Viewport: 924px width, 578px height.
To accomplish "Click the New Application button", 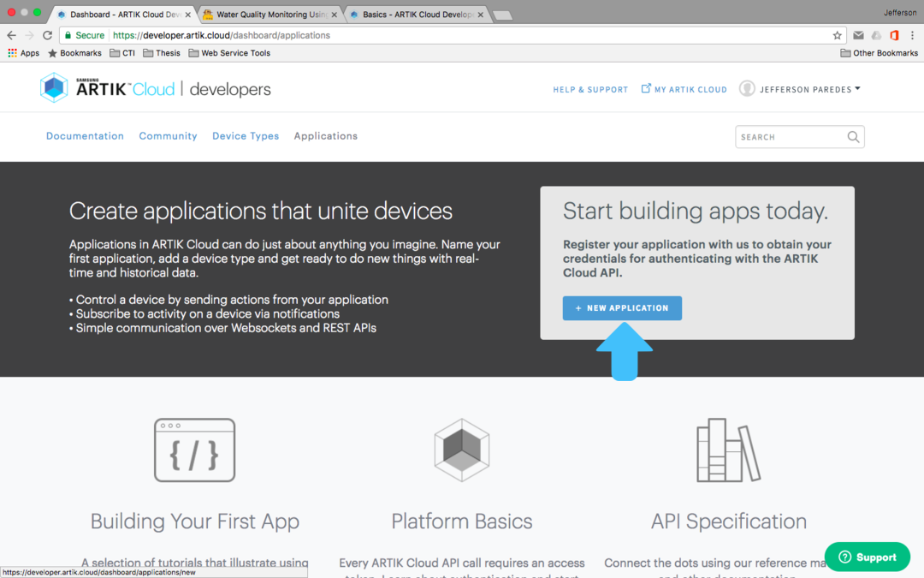I will click(622, 308).
